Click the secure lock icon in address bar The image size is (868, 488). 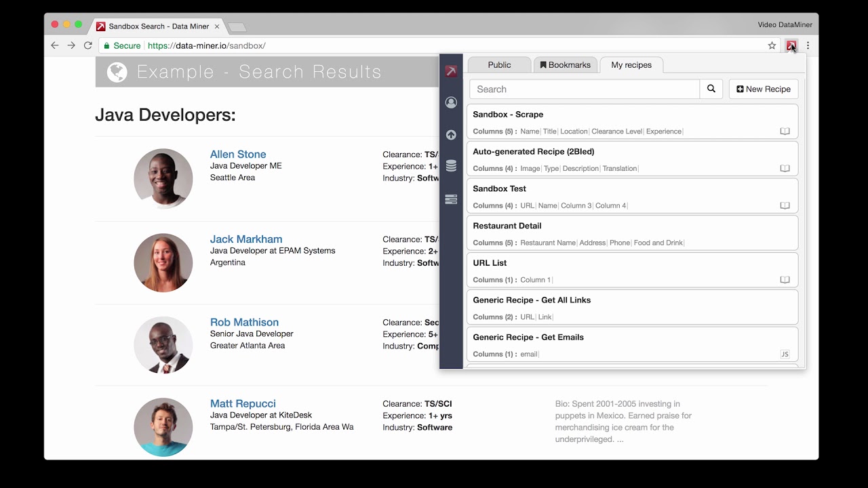pyautogui.click(x=106, y=45)
